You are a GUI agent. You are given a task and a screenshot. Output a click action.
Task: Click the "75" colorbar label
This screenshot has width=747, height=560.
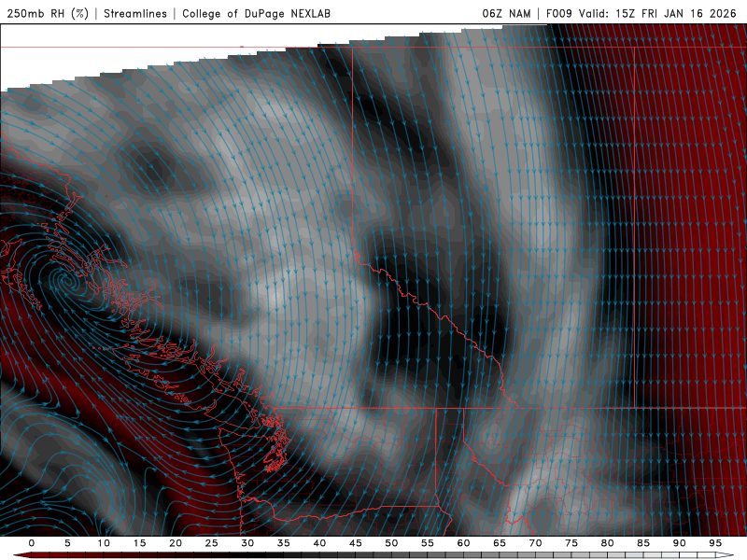point(571,543)
